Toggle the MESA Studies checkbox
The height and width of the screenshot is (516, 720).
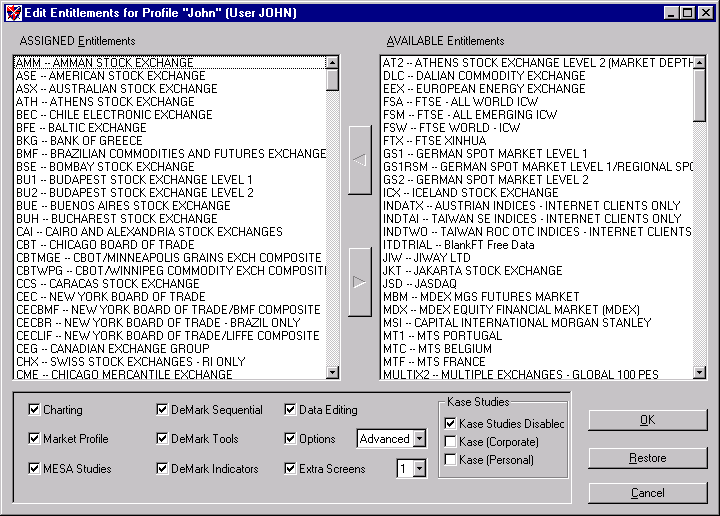(x=34, y=468)
